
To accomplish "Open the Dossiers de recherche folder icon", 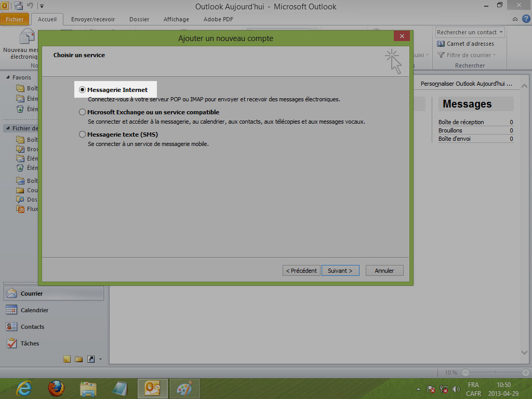I will tap(20, 199).
